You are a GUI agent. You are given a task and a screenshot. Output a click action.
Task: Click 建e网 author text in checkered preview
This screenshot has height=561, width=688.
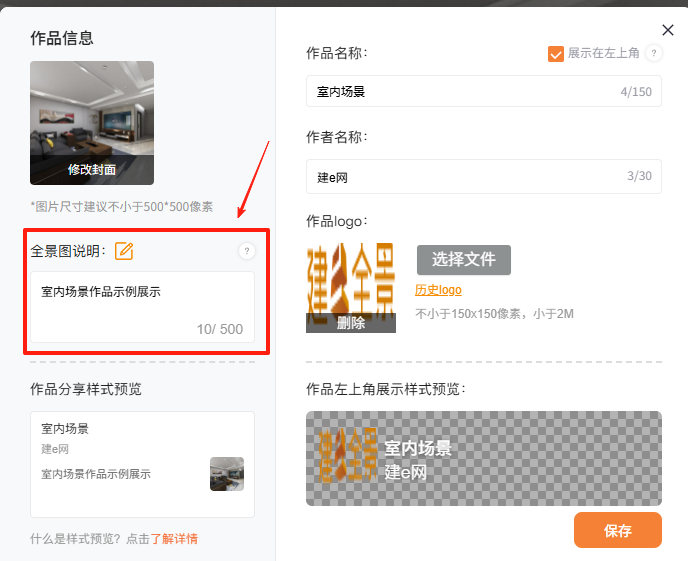pos(406,472)
